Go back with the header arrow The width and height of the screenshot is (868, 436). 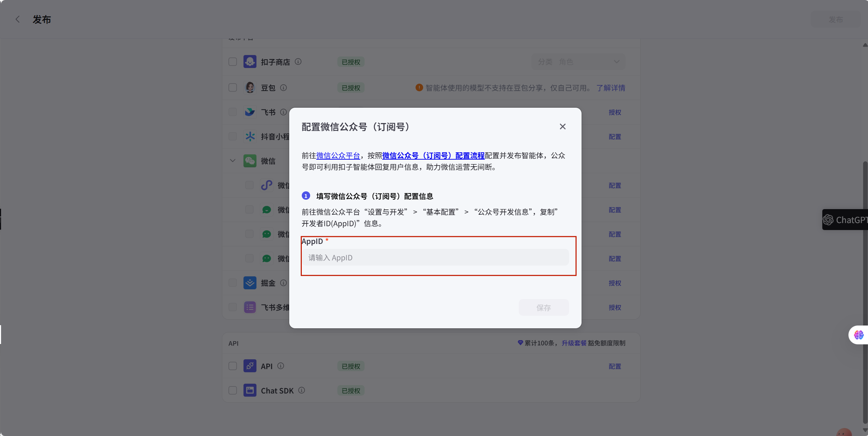[x=18, y=20]
